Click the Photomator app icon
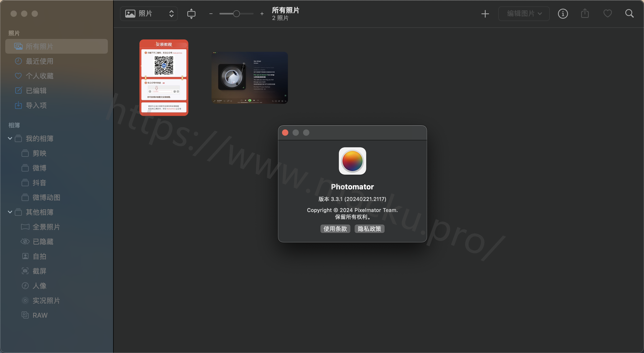The image size is (644, 353). point(353,161)
